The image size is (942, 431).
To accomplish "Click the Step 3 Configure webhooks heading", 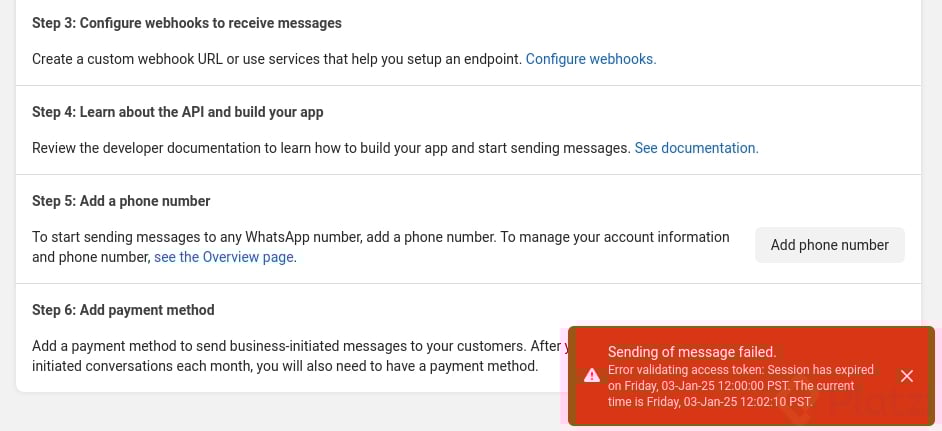I will (186, 23).
